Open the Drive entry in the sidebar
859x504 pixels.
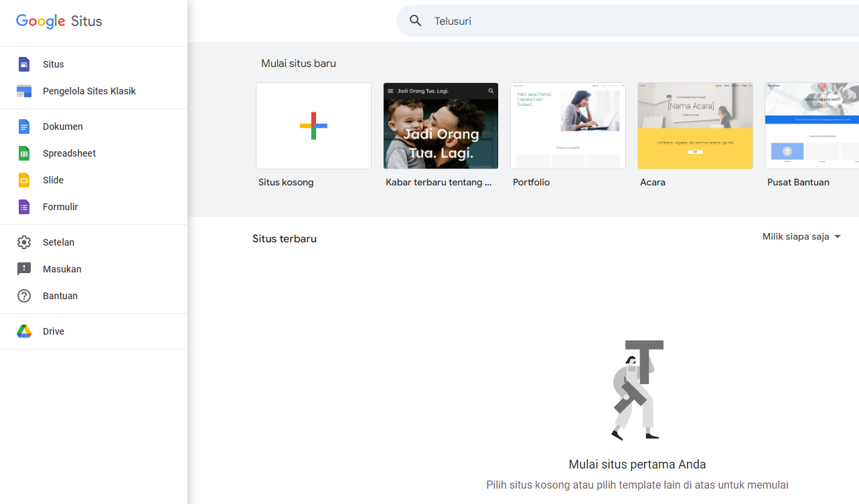94,331
